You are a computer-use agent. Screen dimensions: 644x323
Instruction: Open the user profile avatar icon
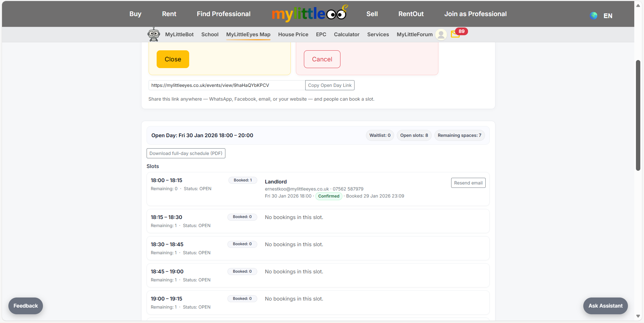coord(441,34)
